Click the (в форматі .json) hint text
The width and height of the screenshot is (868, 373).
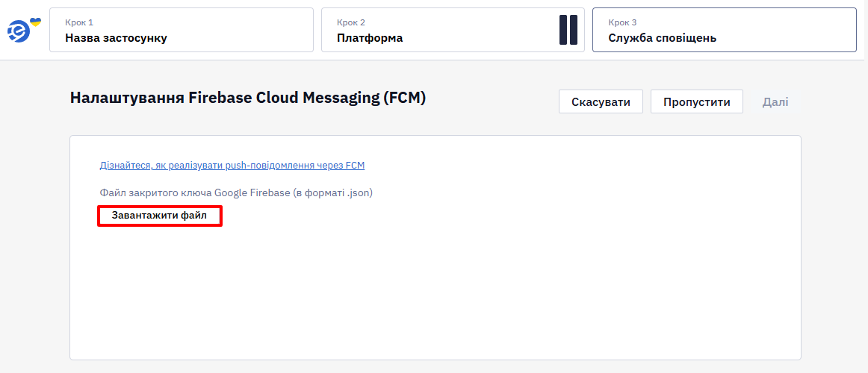[x=333, y=193]
